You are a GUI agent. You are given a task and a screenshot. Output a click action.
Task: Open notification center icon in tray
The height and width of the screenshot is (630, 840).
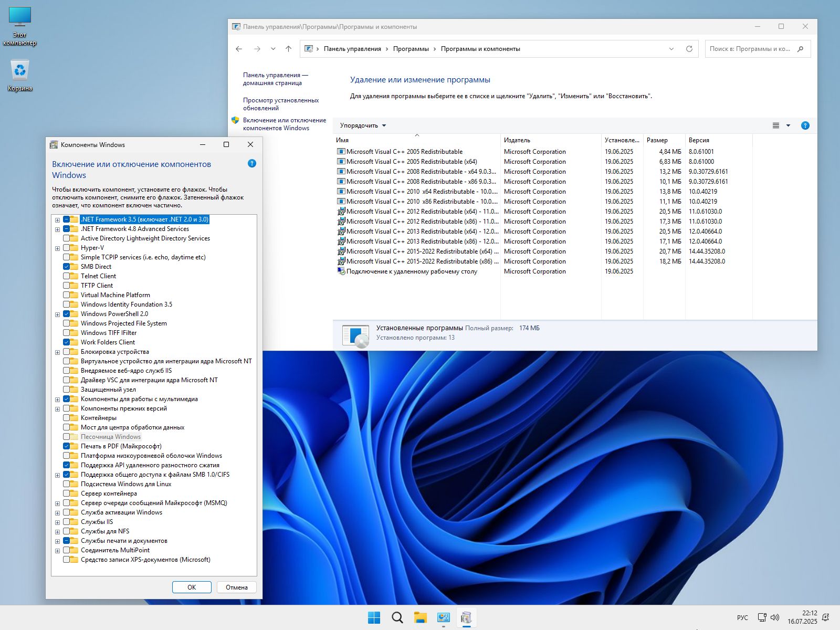pyautogui.click(x=826, y=617)
